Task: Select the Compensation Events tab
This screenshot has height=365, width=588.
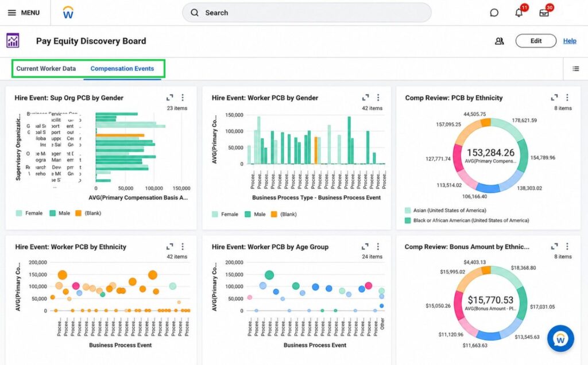Action: [122, 68]
